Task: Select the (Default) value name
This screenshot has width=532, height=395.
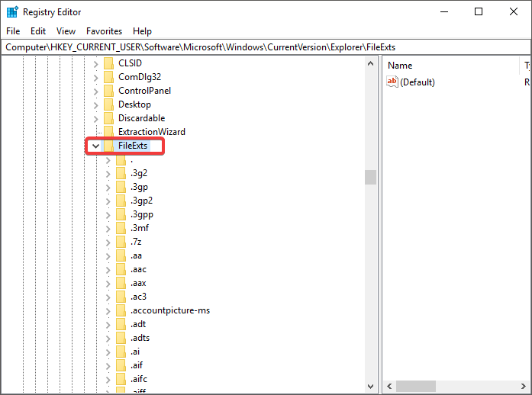Action: click(418, 82)
